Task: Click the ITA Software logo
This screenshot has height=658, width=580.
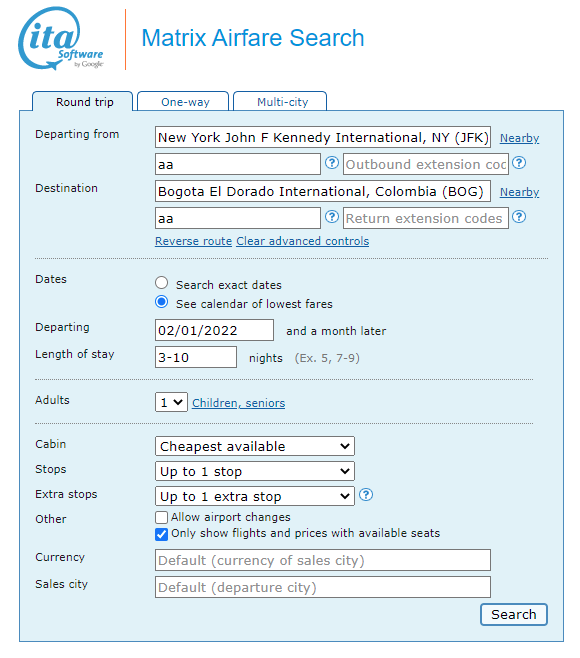Action: tap(61, 38)
